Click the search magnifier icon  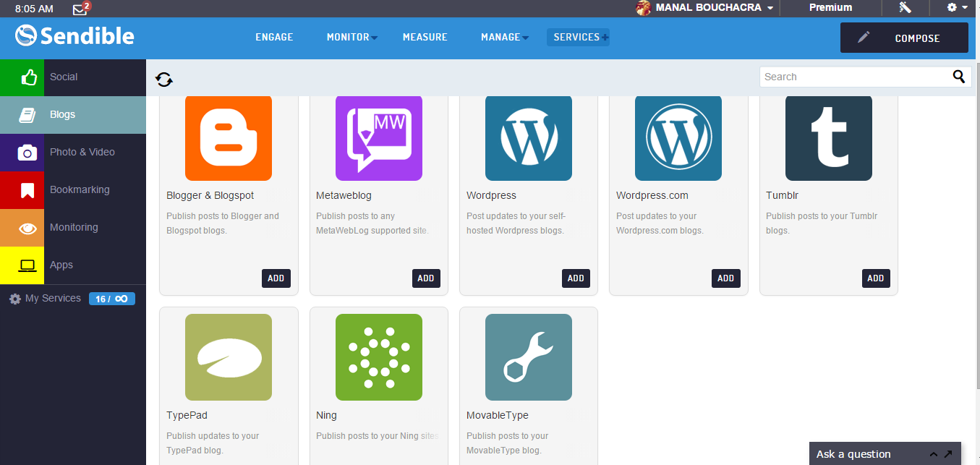pyautogui.click(x=959, y=77)
